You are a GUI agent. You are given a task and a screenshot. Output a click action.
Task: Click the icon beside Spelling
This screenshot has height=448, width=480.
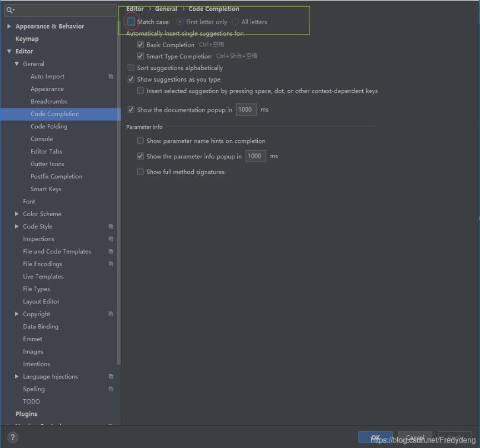pos(111,389)
